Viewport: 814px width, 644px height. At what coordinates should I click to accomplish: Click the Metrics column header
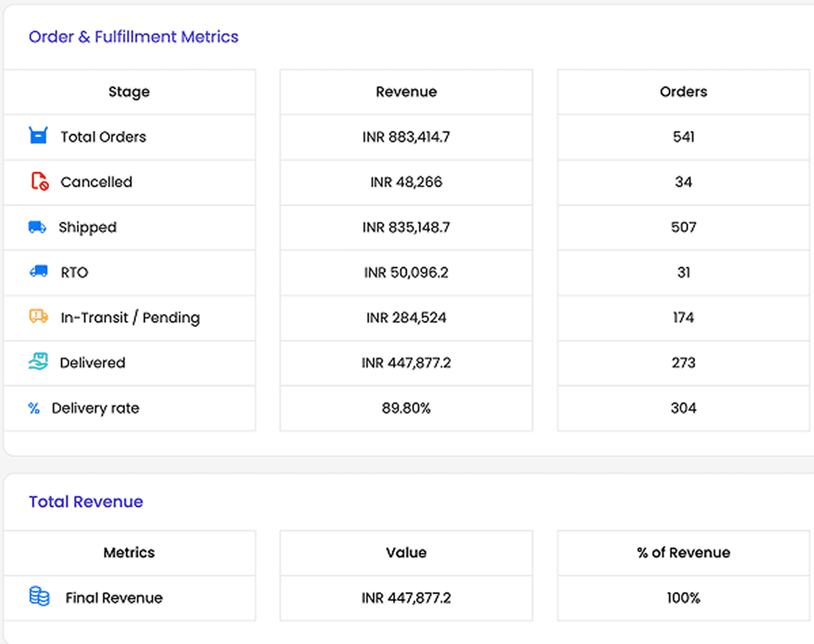[129, 553]
